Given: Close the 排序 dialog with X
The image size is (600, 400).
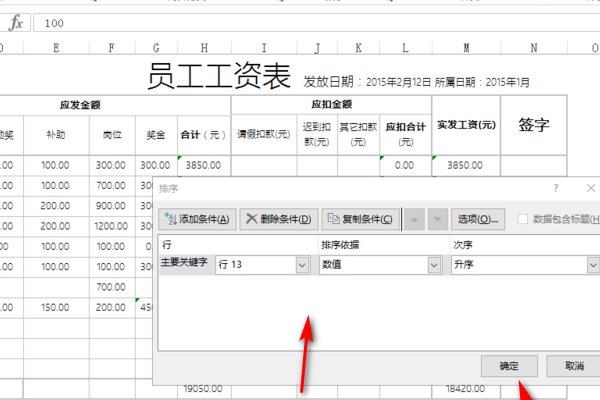Looking at the screenshot, I should [x=591, y=188].
